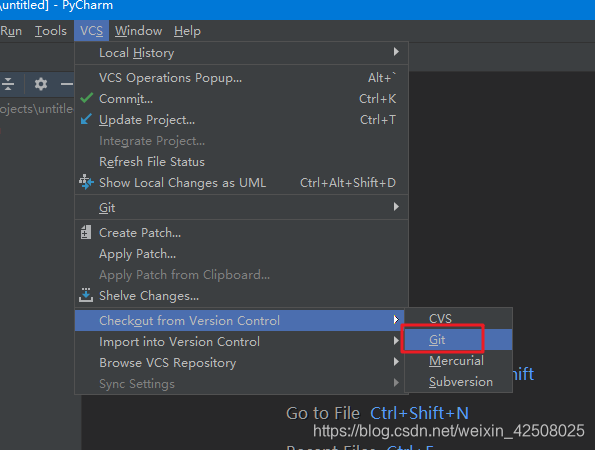Screen dimensions: 595x450
Task: Hide the project panel with minus icon
Action: tap(67, 84)
